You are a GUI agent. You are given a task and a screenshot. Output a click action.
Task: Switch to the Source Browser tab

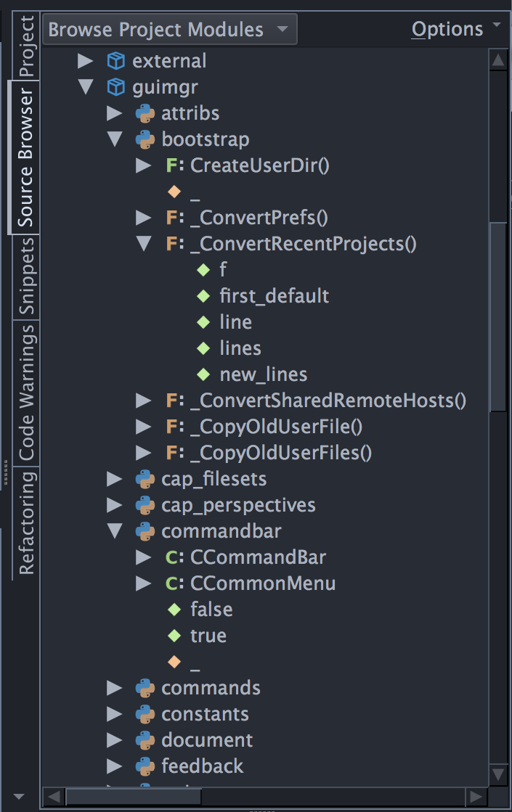point(25,157)
